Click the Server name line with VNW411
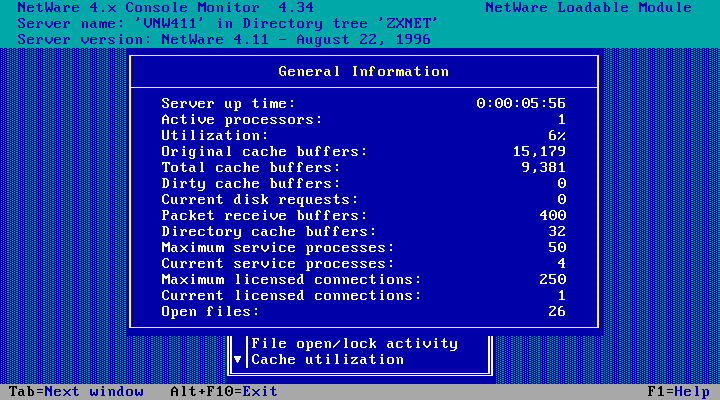720x400 pixels. (x=227, y=24)
